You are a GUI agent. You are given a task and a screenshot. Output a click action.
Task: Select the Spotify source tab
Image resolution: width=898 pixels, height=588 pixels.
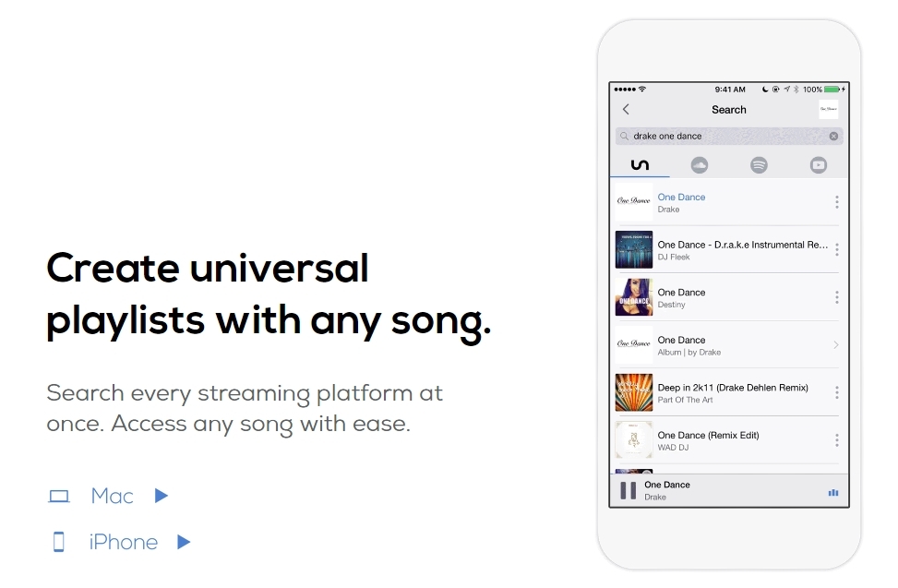(x=759, y=165)
